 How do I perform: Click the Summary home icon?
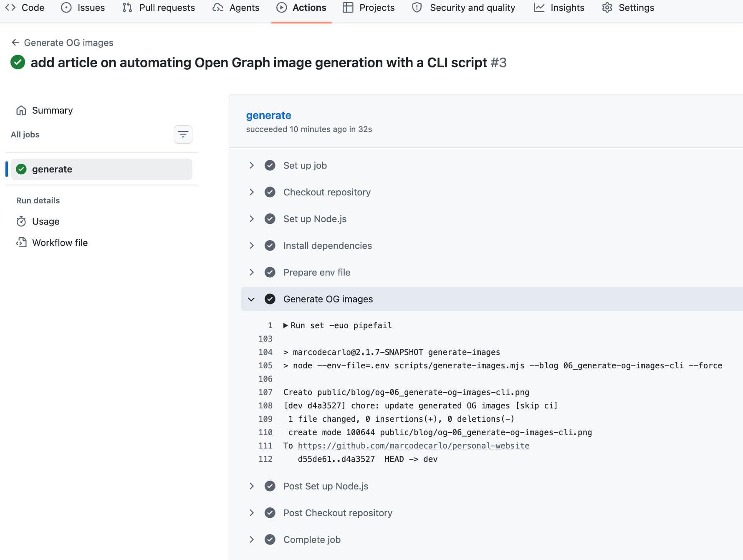pyautogui.click(x=21, y=110)
